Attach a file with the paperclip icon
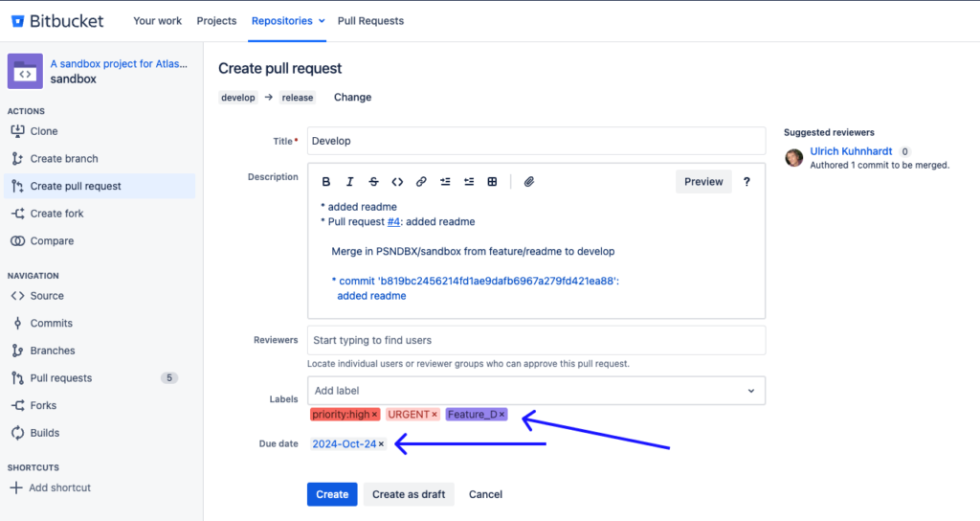This screenshot has width=980, height=521. point(528,182)
